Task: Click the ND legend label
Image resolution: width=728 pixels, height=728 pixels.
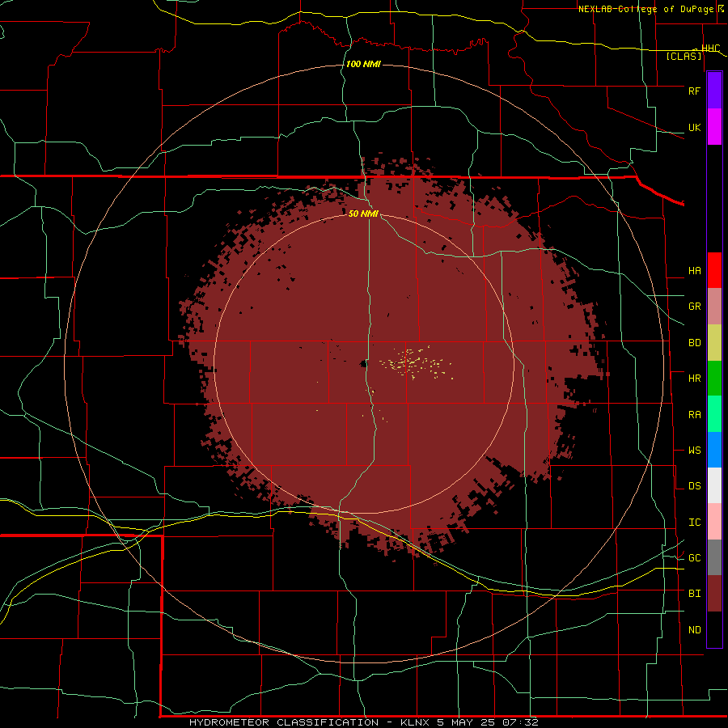Action: click(x=694, y=629)
